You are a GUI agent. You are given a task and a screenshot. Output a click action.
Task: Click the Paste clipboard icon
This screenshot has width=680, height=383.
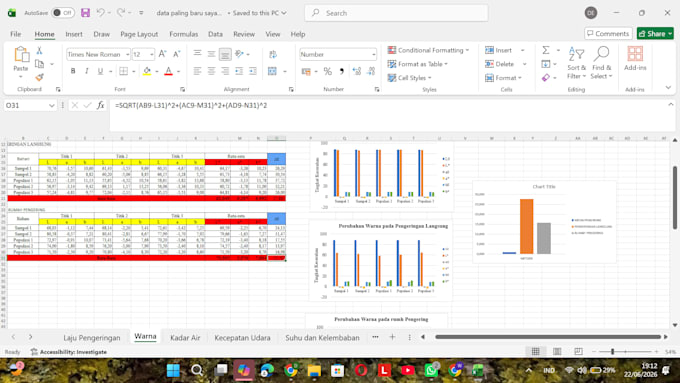(21, 55)
